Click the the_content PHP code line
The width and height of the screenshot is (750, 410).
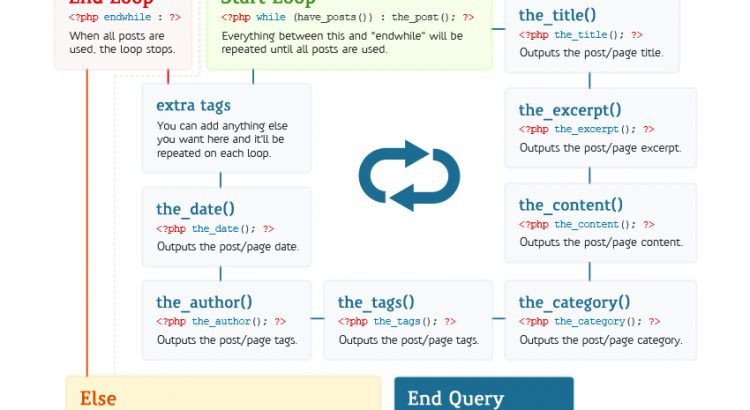586,224
